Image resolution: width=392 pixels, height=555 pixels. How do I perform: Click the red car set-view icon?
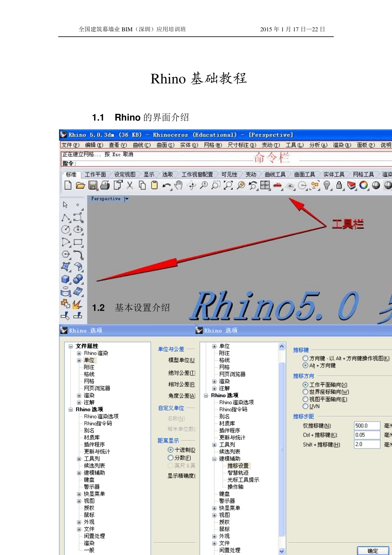click(277, 186)
